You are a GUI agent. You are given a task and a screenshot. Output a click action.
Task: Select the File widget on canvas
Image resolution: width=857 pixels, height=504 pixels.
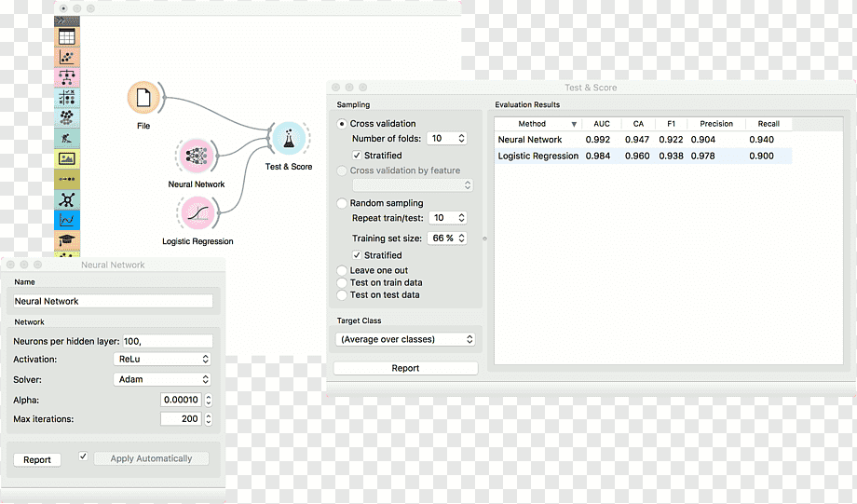(143, 98)
